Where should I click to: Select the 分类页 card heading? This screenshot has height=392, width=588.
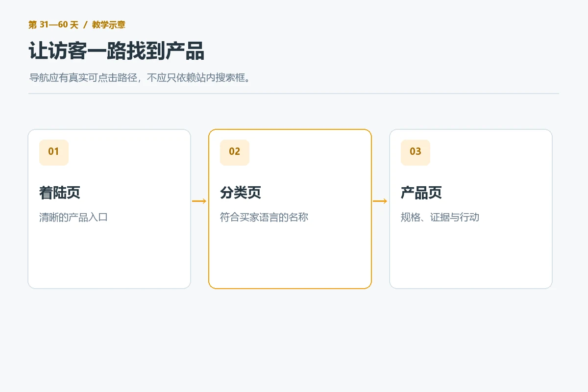coord(241,193)
